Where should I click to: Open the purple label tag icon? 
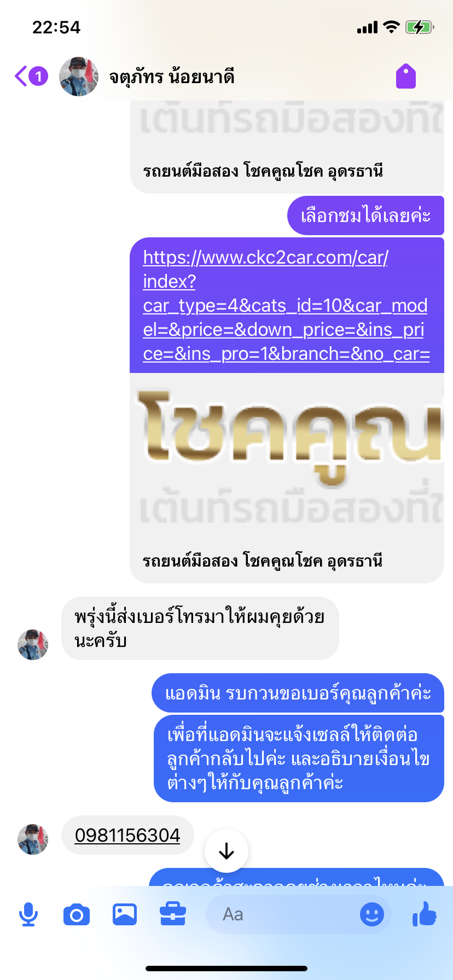coord(406,76)
